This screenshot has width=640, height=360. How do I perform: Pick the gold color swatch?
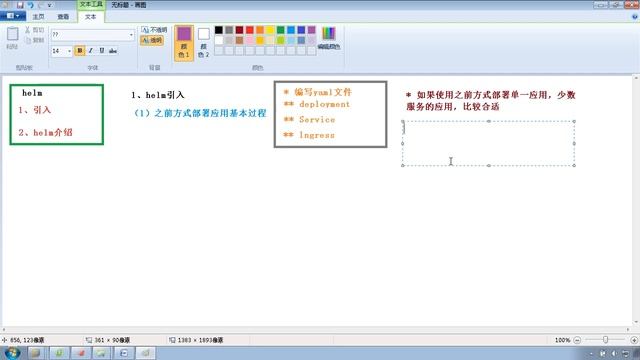click(x=260, y=40)
